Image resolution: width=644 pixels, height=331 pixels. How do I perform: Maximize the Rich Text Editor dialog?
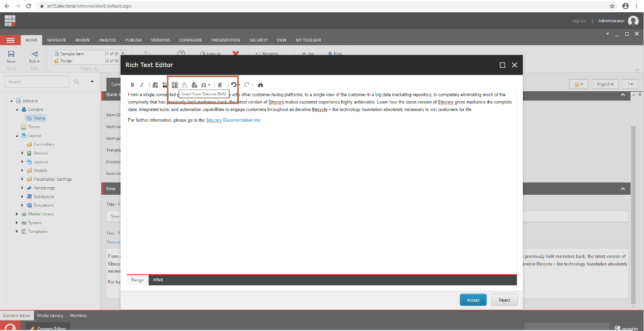pos(502,65)
